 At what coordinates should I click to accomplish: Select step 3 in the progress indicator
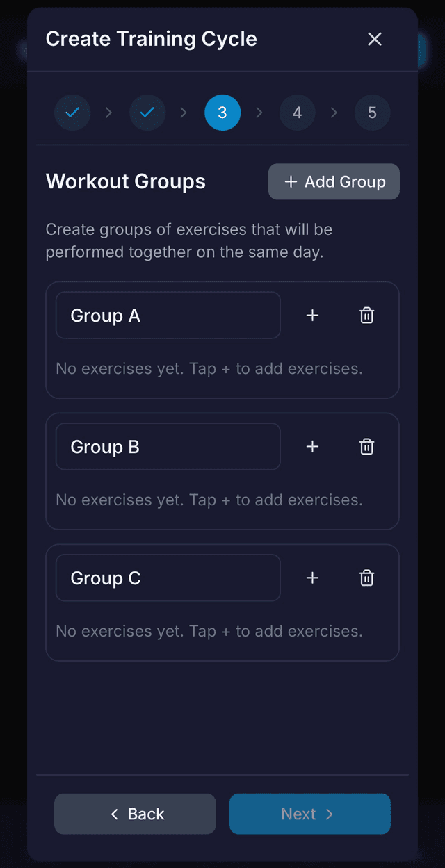coord(222,112)
